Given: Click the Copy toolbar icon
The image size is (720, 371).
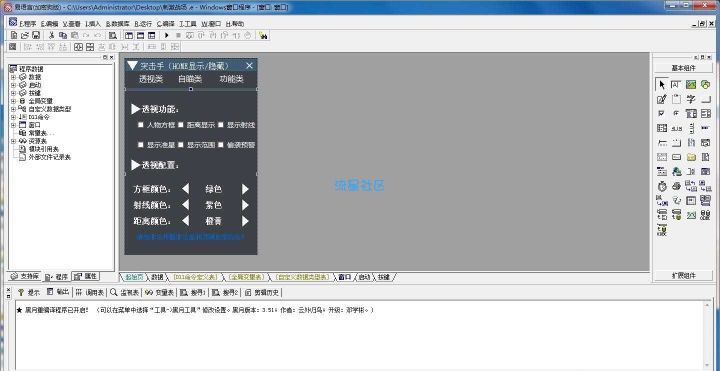Looking at the screenshot, I should (63, 35).
